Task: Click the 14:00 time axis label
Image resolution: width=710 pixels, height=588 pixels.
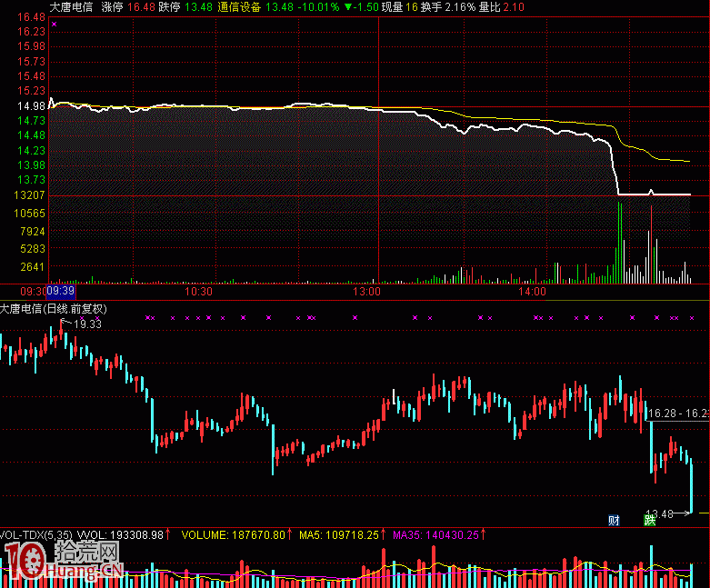Action: 532,292
